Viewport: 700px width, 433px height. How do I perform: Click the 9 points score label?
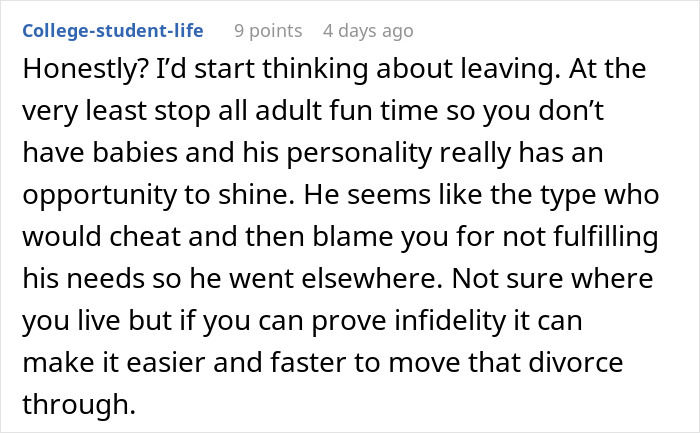(x=268, y=31)
